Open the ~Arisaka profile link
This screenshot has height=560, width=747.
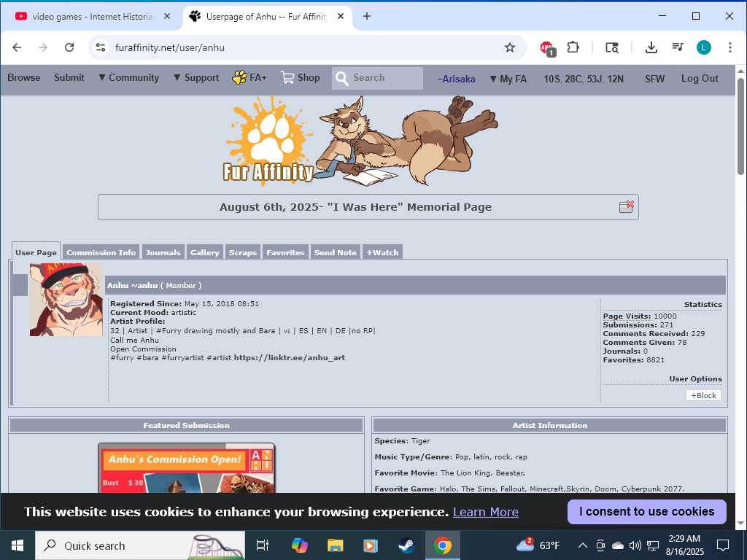tap(456, 79)
